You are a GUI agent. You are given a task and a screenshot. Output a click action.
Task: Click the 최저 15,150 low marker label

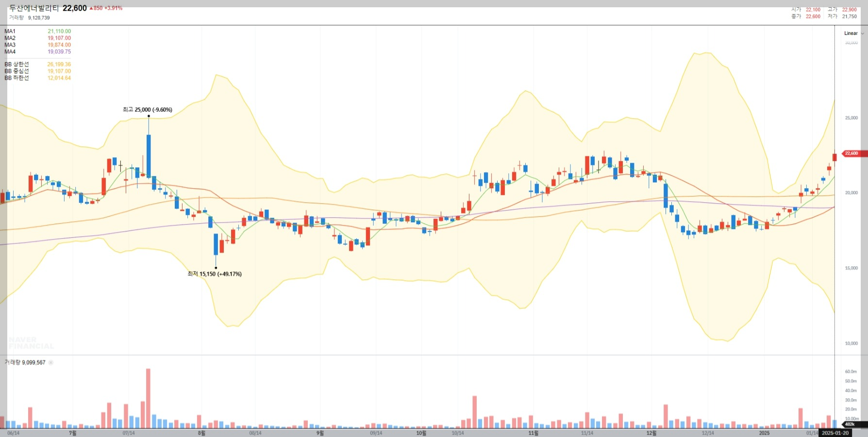click(215, 274)
